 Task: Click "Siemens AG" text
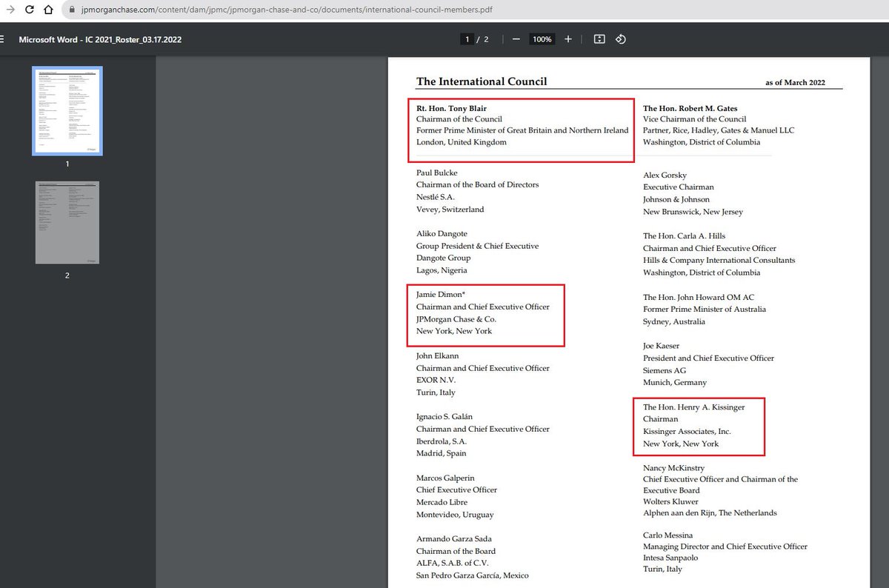[665, 370]
